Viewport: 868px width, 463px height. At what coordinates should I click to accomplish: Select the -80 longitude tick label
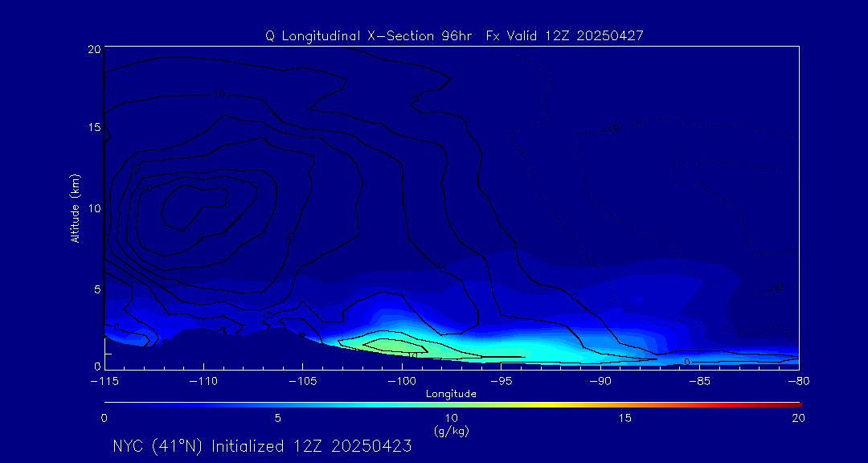click(x=797, y=381)
